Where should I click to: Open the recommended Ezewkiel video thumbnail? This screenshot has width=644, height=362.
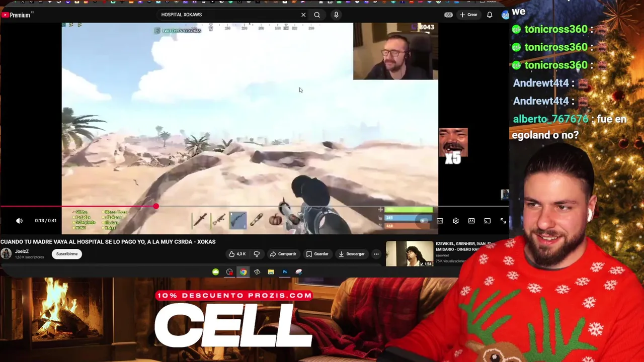(410, 254)
